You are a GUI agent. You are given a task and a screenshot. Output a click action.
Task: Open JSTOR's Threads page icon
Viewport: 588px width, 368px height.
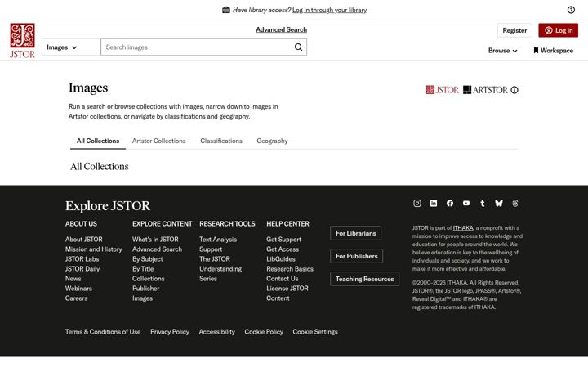515,203
